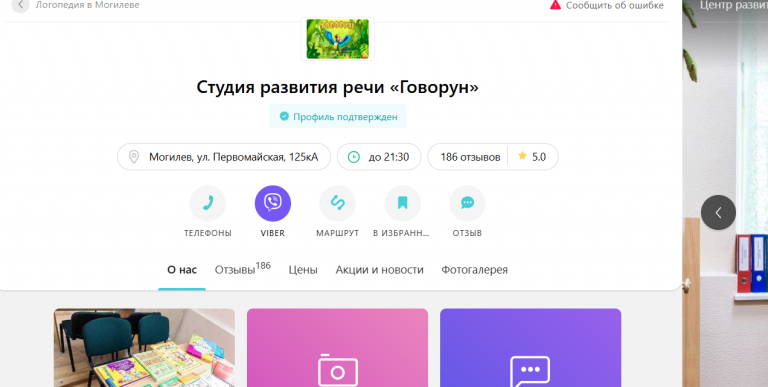This screenshot has height=387, width=768.
Task: Open the Говорун parrot logo image
Action: pyautogui.click(x=337, y=39)
